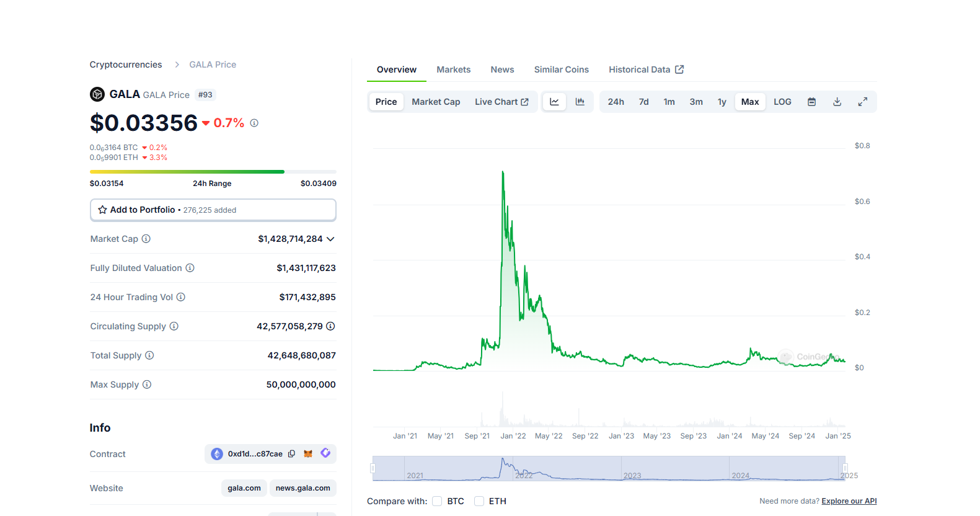Click the $1,431,117,623 valuation value
The height and width of the screenshot is (516, 980).
pyautogui.click(x=306, y=268)
